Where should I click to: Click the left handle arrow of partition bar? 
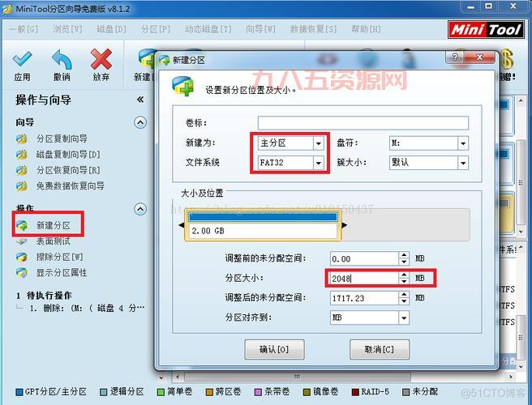point(181,225)
